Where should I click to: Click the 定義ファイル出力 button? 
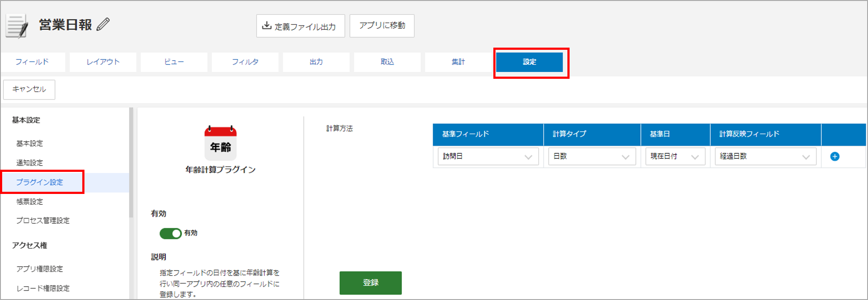301,26
